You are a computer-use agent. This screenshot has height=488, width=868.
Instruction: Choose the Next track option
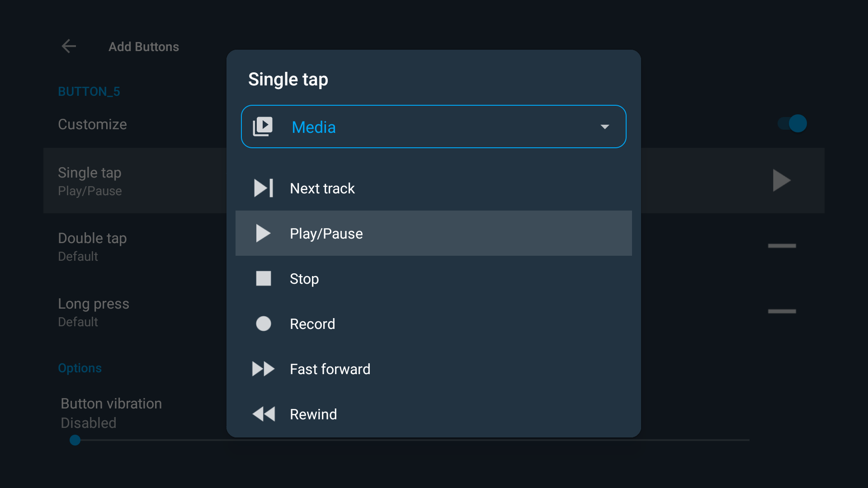[x=322, y=188]
